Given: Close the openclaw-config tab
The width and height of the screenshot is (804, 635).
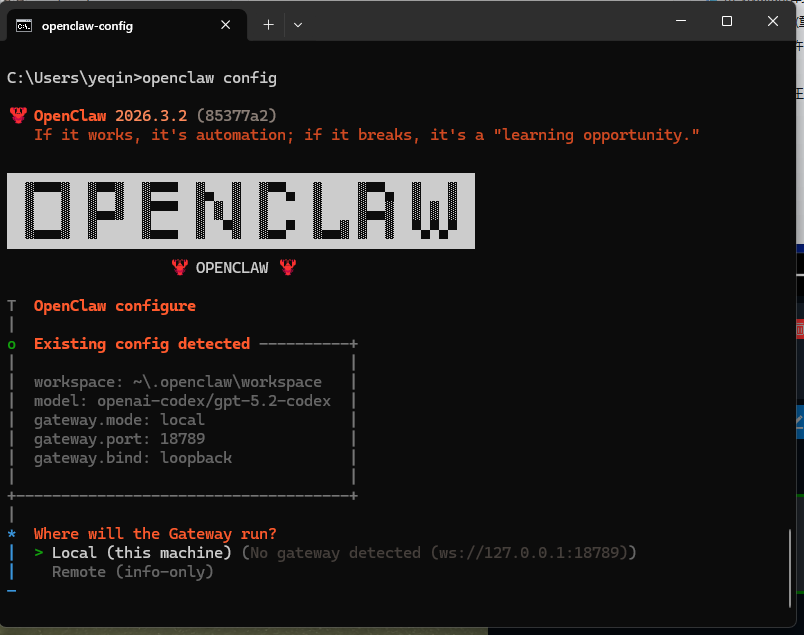Looking at the screenshot, I should click(225, 25).
